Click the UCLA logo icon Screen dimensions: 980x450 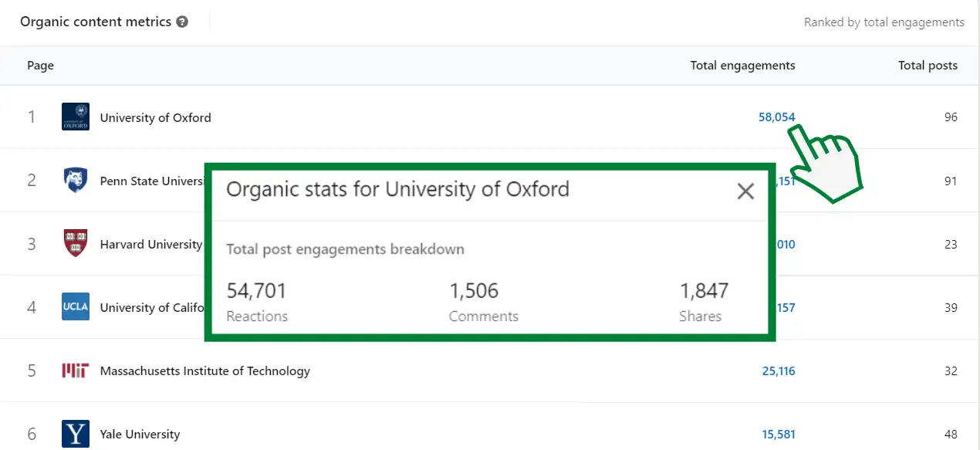click(76, 307)
